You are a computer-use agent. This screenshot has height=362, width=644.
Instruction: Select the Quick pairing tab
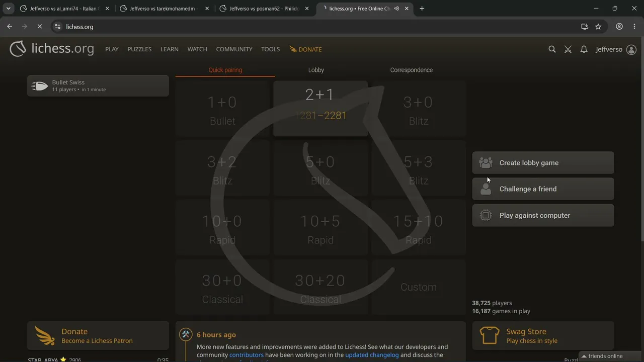(225, 70)
